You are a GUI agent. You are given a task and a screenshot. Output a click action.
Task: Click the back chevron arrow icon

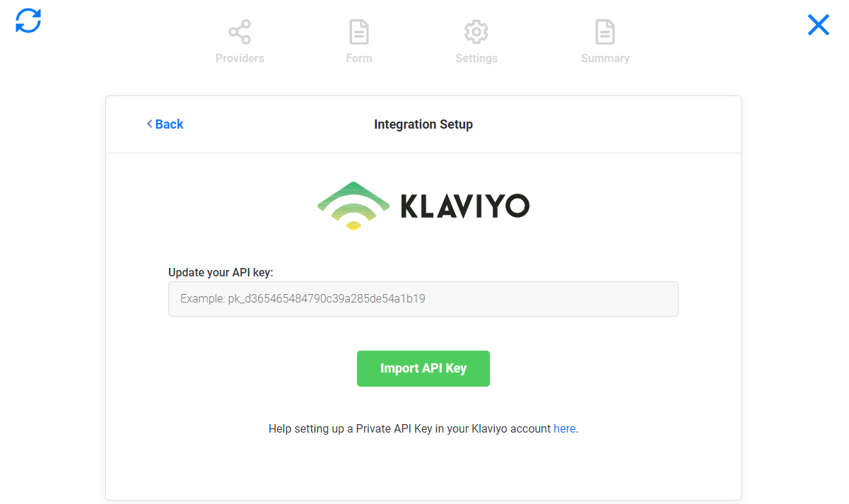pos(148,124)
